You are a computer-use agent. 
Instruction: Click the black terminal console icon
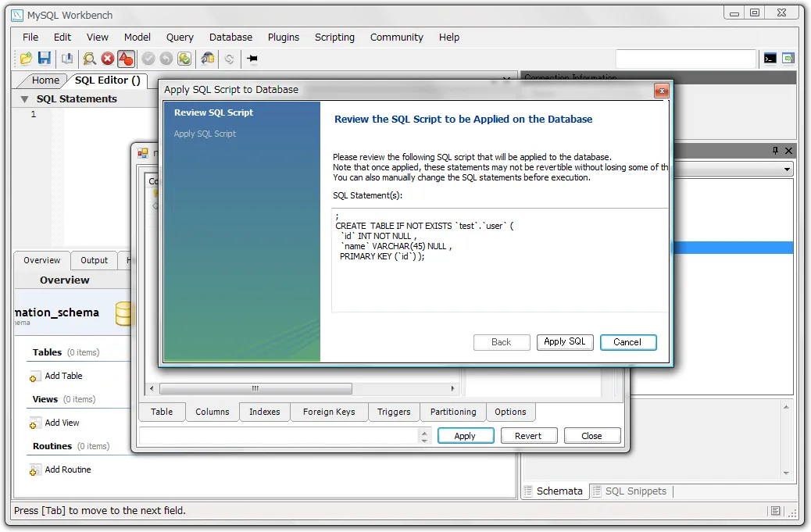click(x=770, y=59)
